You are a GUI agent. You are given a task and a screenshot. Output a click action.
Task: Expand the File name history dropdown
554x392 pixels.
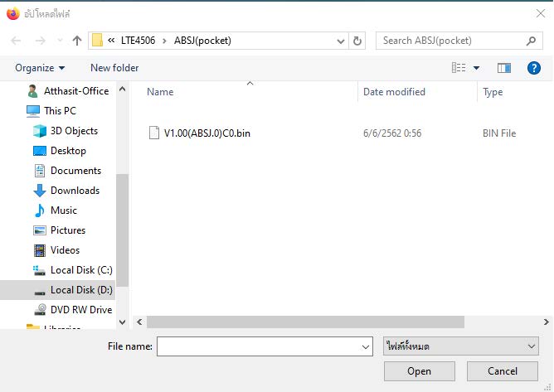coord(364,346)
